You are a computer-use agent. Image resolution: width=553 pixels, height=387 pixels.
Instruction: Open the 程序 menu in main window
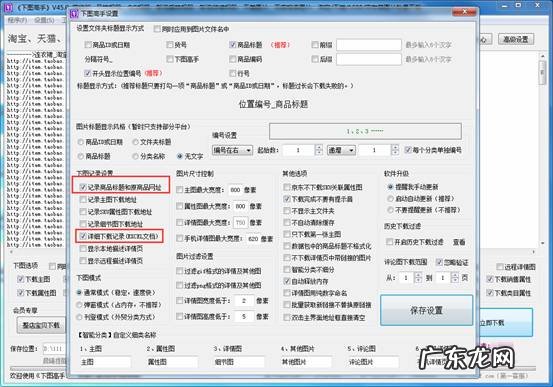[x=17, y=20]
